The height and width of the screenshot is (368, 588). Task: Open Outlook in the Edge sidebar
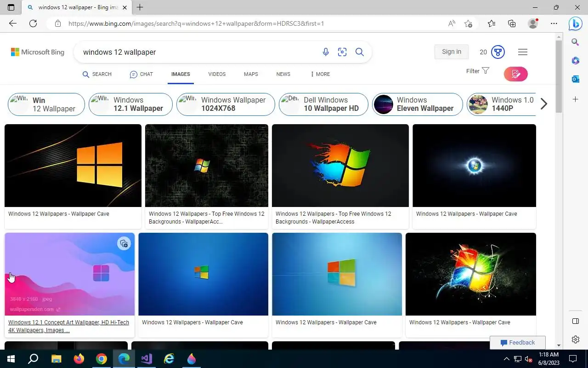575,79
